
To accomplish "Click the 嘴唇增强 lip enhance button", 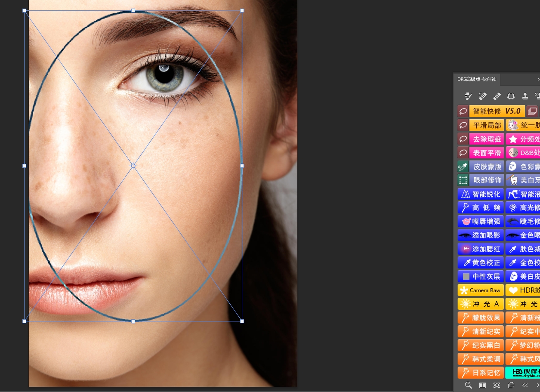I will pos(481,222).
